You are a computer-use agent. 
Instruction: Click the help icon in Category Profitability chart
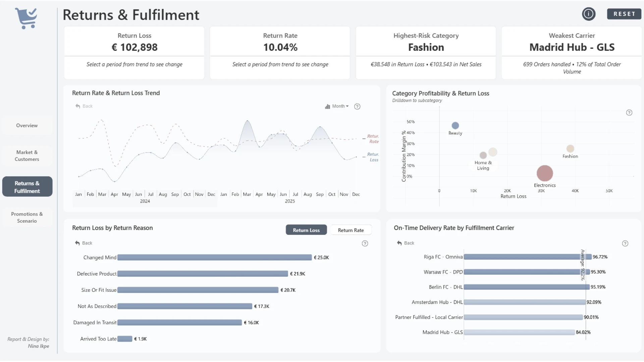coord(629,113)
